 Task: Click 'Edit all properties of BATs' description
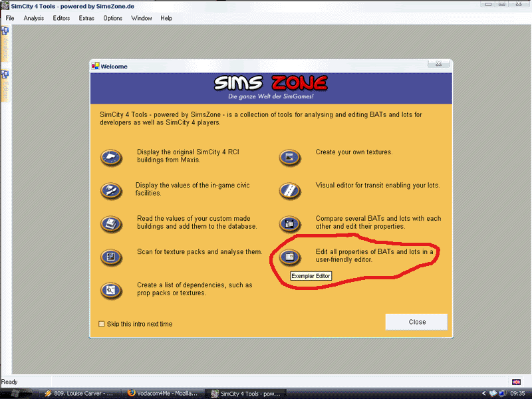point(374,255)
